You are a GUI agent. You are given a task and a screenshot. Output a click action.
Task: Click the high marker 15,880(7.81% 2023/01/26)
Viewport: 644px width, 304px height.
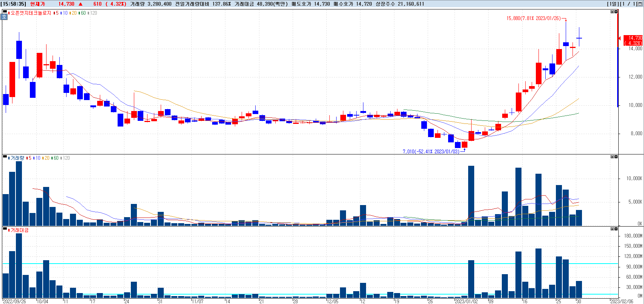pos(534,18)
